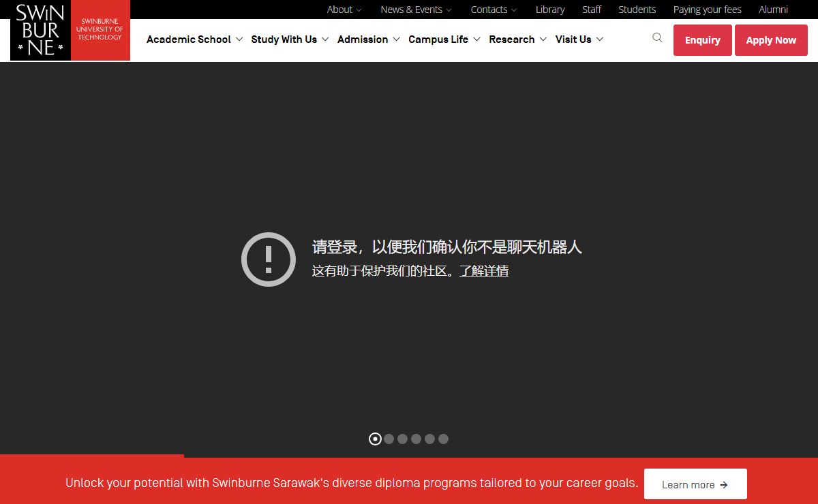This screenshot has height=504, width=818.
Task: Open the Admission menu
Action: (x=368, y=40)
